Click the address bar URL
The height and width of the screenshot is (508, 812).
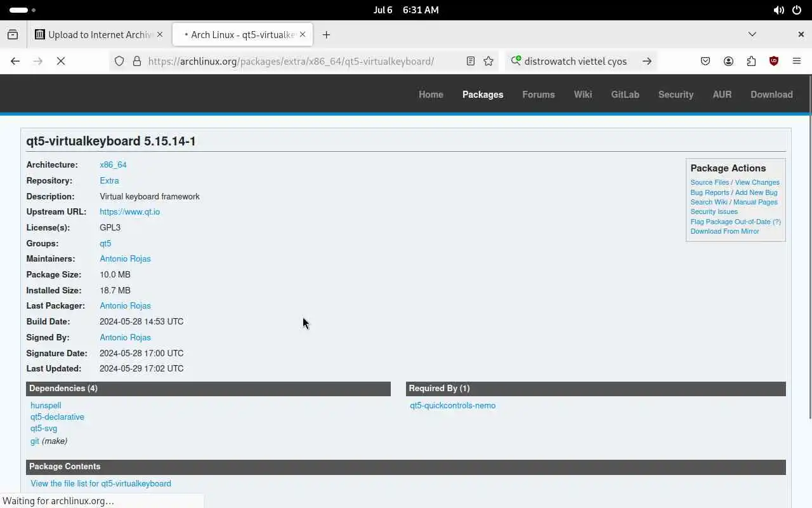click(x=291, y=61)
